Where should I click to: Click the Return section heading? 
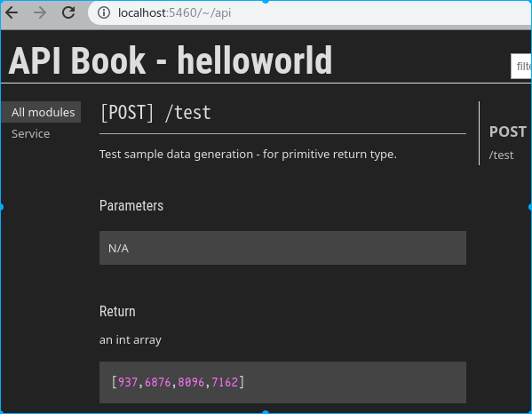coord(117,312)
